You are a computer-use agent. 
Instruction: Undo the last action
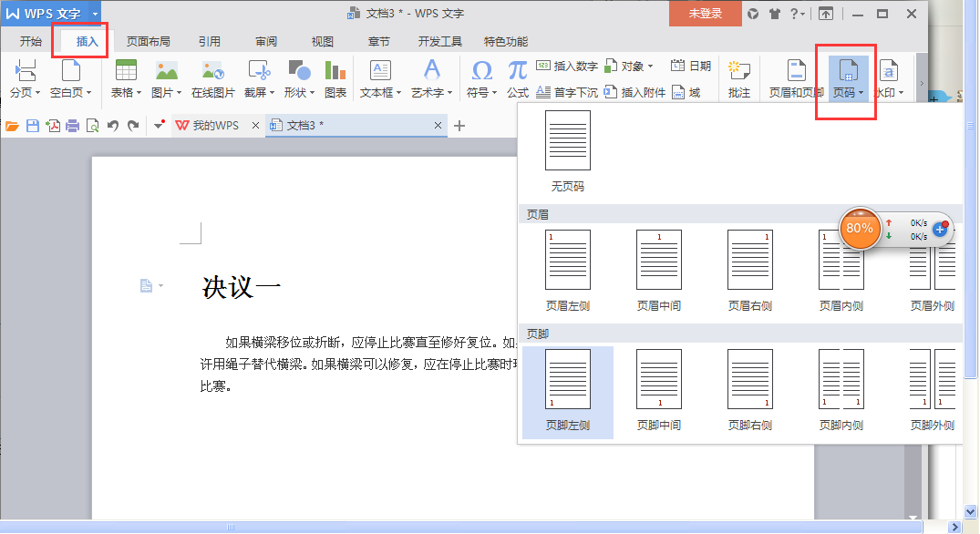[112, 126]
